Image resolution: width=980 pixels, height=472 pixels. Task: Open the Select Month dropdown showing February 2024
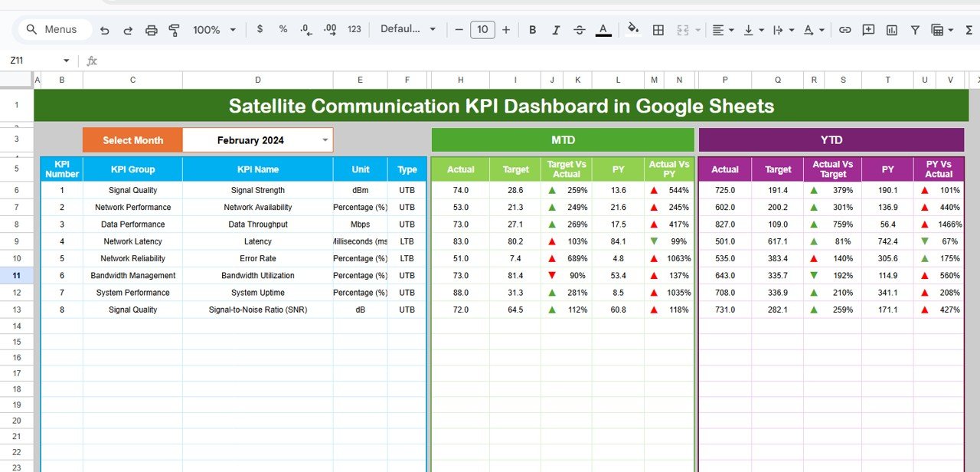pyautogui.click(x=323, y=140)
